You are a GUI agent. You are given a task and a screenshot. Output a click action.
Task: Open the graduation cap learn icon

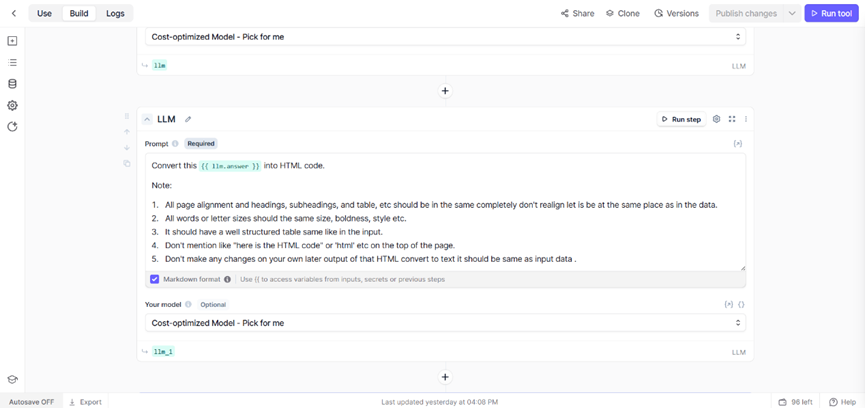coord(12,379)
